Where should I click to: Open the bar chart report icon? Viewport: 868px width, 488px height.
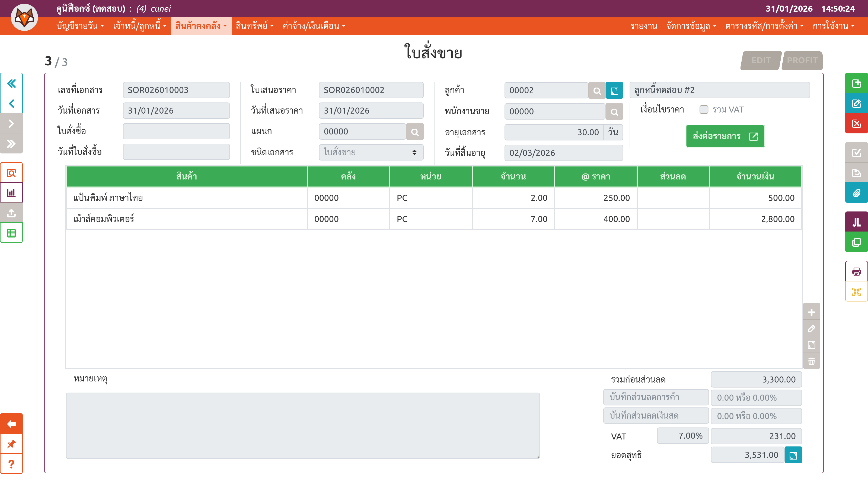[x=11, y=193]
